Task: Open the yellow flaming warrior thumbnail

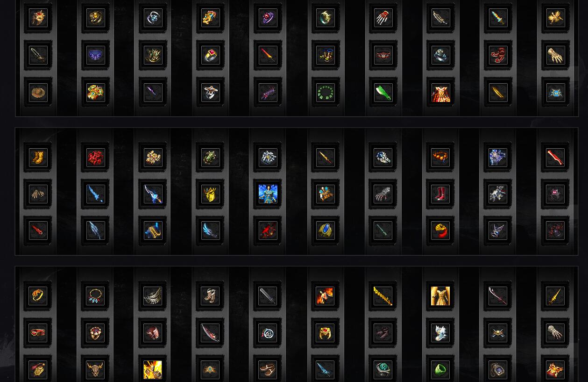Action: click(153, 370)
